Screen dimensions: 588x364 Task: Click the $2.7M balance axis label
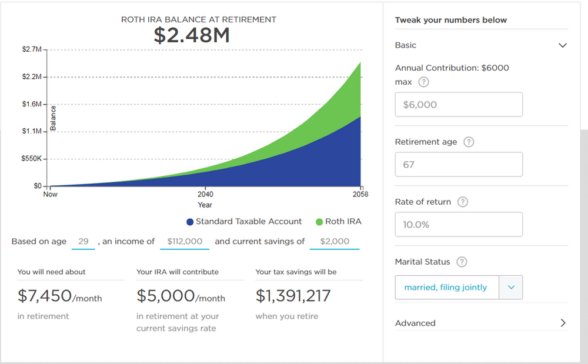pos(32,49)
